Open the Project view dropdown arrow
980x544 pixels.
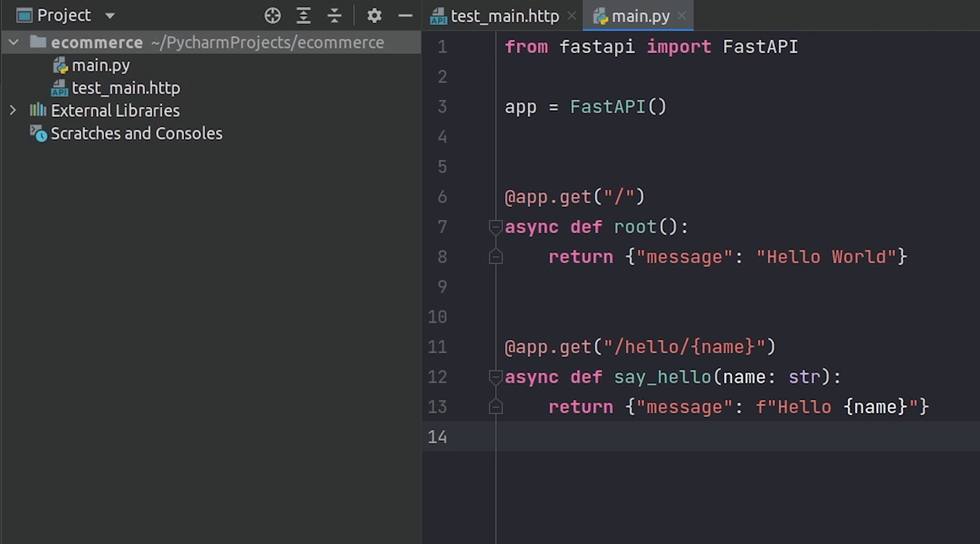pyautogui.click(x=110, y=16)
